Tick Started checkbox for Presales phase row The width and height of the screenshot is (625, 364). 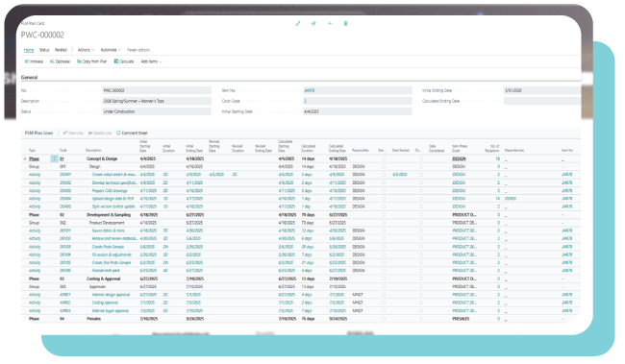tap(384, 319)
